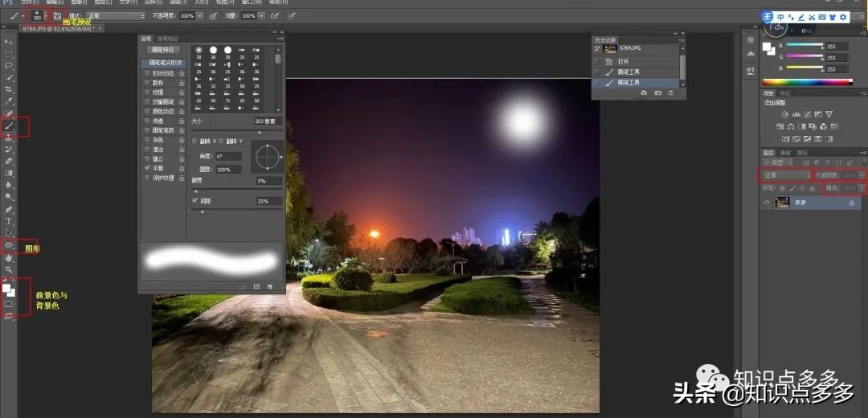This screenshot has height=418, width=868.
Task: Toggle the Spacing (间距) checkbox
Action: pos(195,200)
